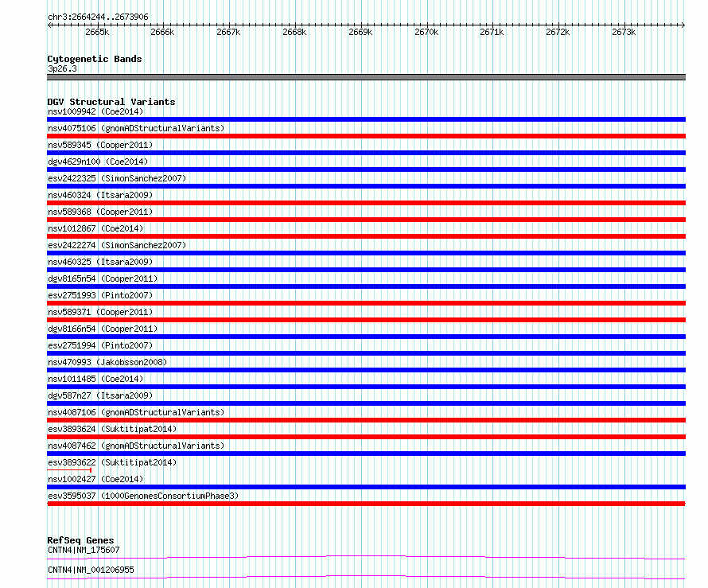708x588 pixels.
Task: Click the 2669k ruler position
Action: 360,32
